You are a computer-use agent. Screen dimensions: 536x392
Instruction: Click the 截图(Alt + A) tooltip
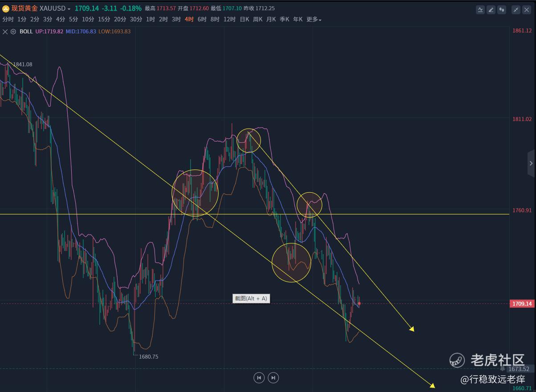251,299
